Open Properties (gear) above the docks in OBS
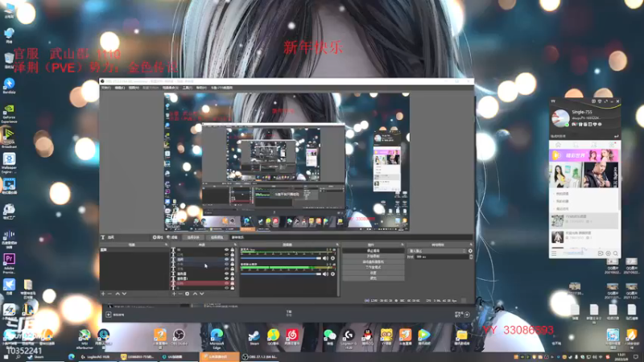 coord(158,237)
